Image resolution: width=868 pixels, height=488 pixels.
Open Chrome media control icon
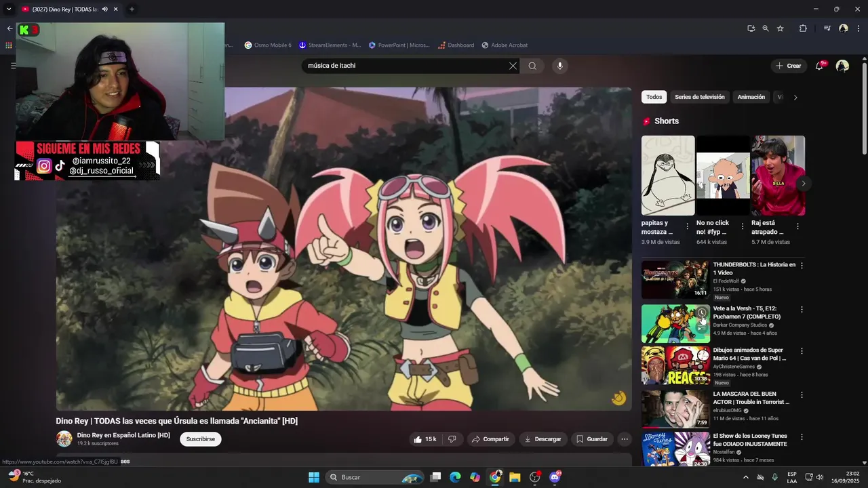[827, 28]
